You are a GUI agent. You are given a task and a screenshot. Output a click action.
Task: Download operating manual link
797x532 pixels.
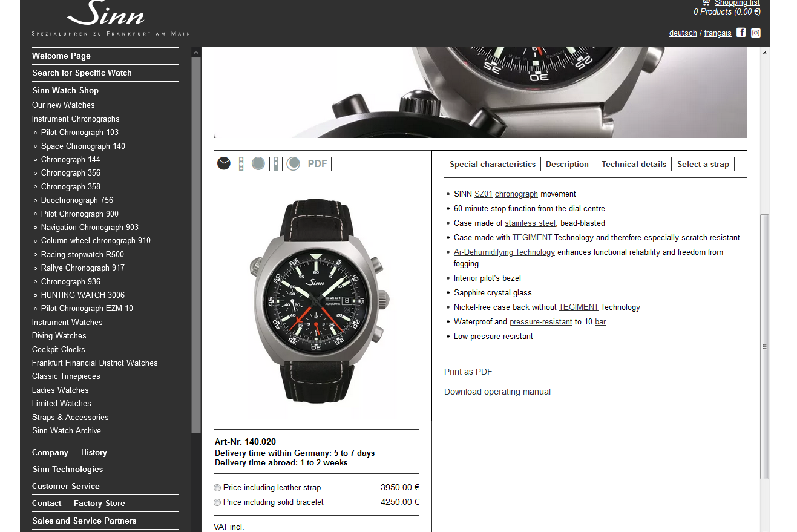(x=497, y=392)
